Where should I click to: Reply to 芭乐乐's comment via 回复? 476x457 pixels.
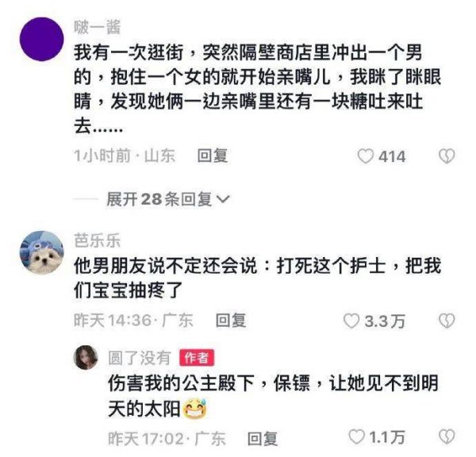[x=230, y=321]
